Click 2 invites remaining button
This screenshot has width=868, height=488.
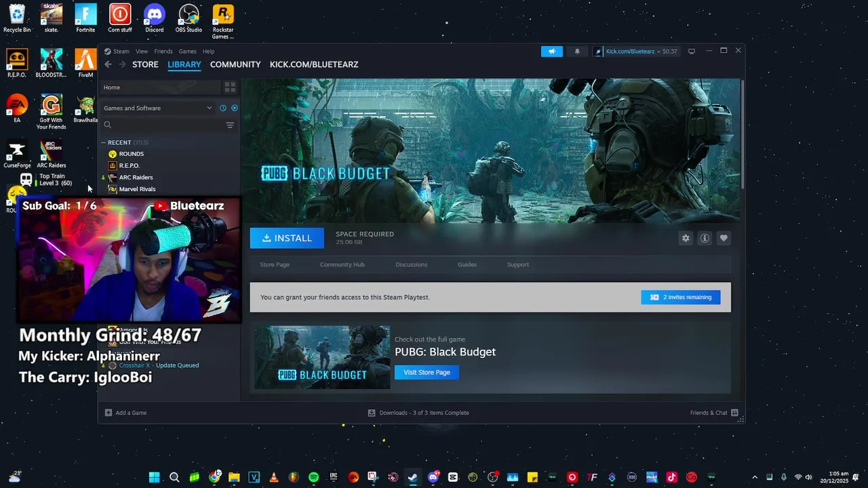pos(681,297)
